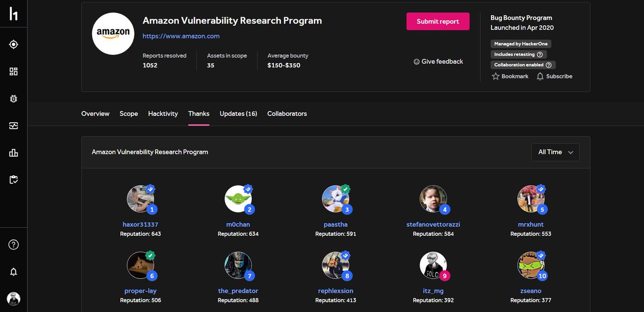Viewport: 644px width, 312px height.
Task: Click the Amazon Vulnerability Research Program title
Action: [x=232, y=21]
